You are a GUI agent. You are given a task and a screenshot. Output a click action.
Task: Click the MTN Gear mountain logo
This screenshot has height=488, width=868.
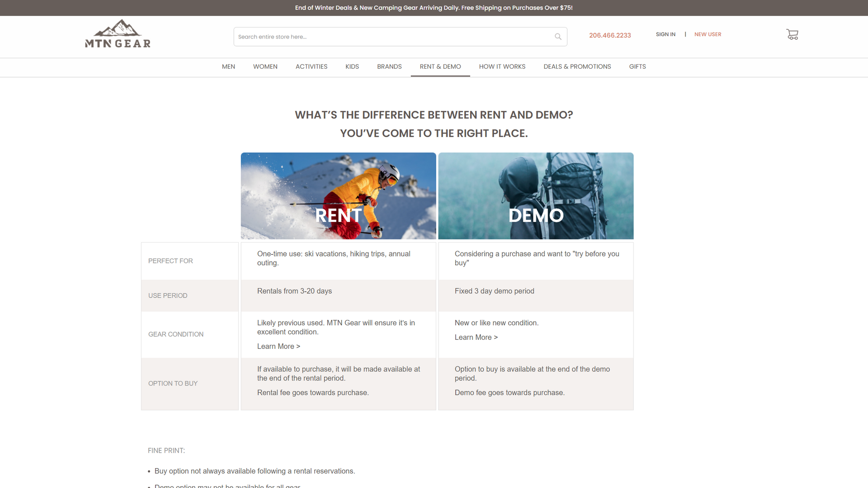[x=118, y=34]
